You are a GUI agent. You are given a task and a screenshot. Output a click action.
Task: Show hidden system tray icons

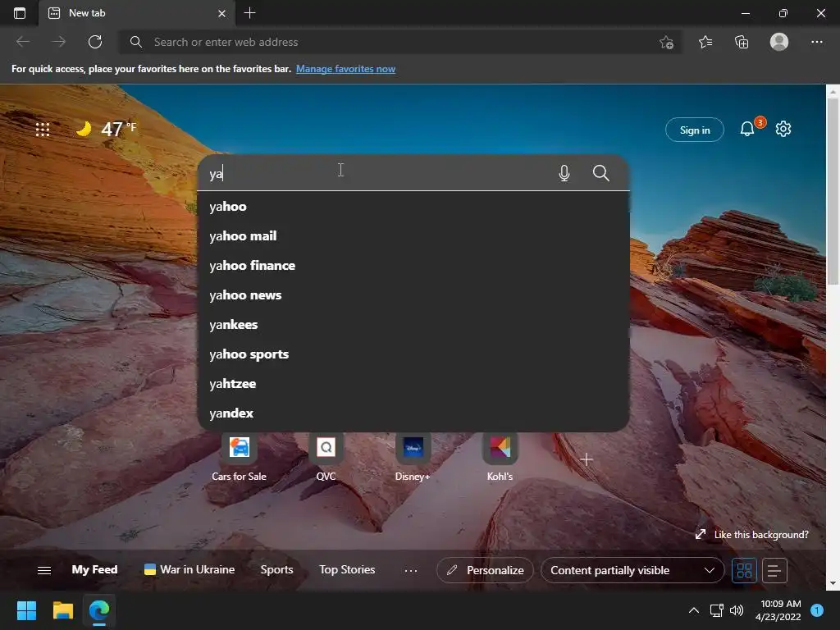694,610
